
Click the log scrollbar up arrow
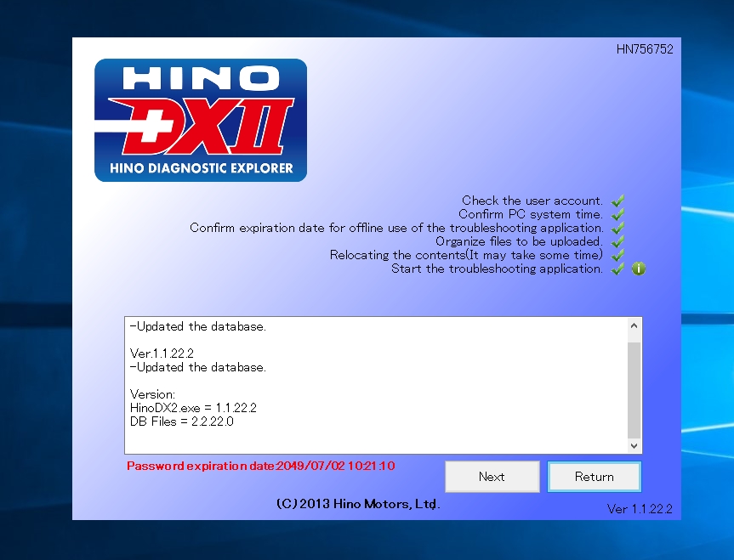pyautogui.click(x=634, y=325)
